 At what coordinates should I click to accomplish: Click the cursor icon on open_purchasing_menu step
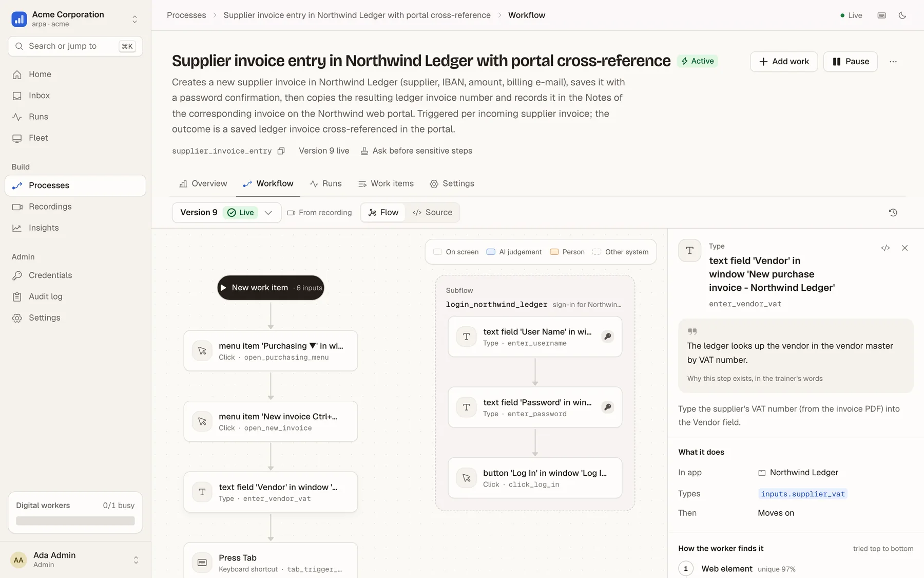[x=202, y=351]
